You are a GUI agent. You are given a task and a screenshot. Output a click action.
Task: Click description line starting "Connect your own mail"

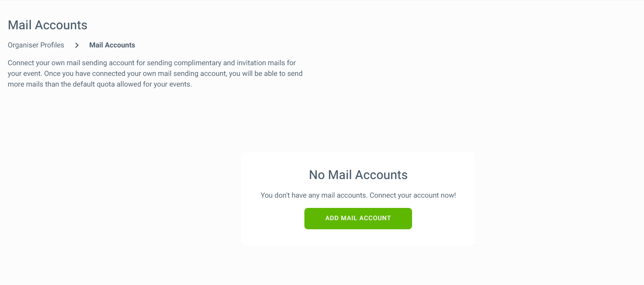(x=152, y=63)
